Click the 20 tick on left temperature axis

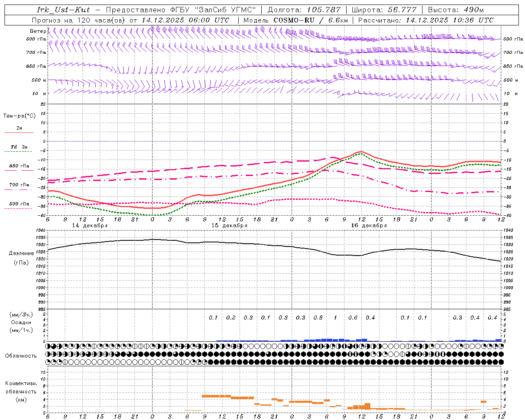[43, 104]
